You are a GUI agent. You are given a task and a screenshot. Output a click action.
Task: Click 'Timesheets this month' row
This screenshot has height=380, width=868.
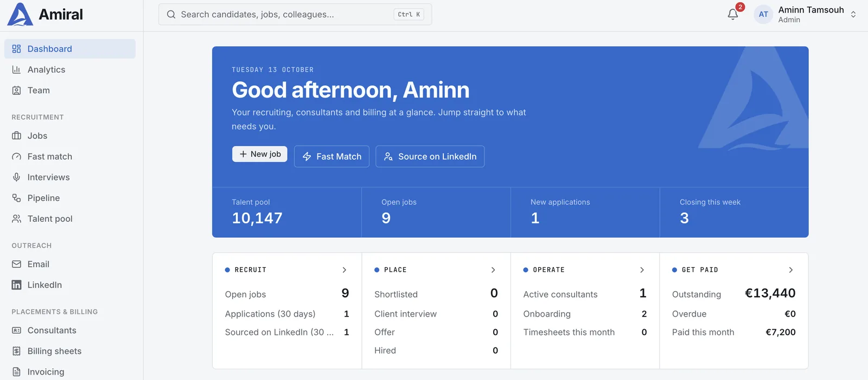[x=585, y=332]
